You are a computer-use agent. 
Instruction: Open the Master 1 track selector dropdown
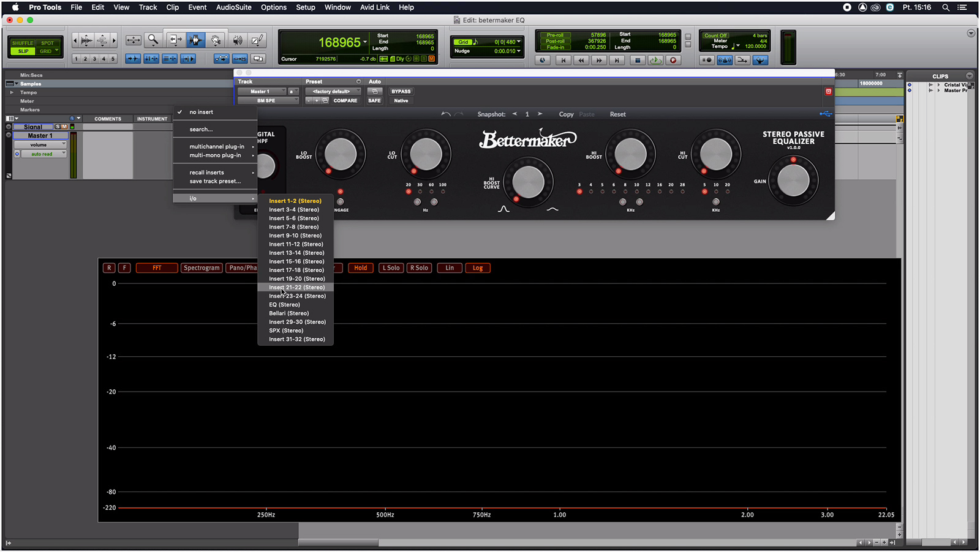[x=262, y=91]
